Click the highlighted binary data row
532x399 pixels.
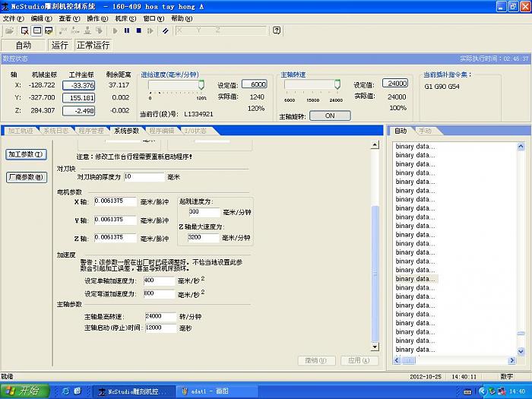(416, 279)
